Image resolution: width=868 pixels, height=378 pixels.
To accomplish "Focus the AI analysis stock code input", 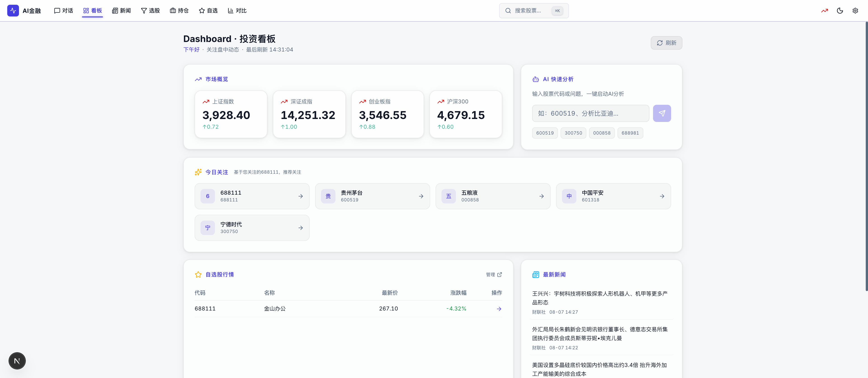I will (590, 113).
